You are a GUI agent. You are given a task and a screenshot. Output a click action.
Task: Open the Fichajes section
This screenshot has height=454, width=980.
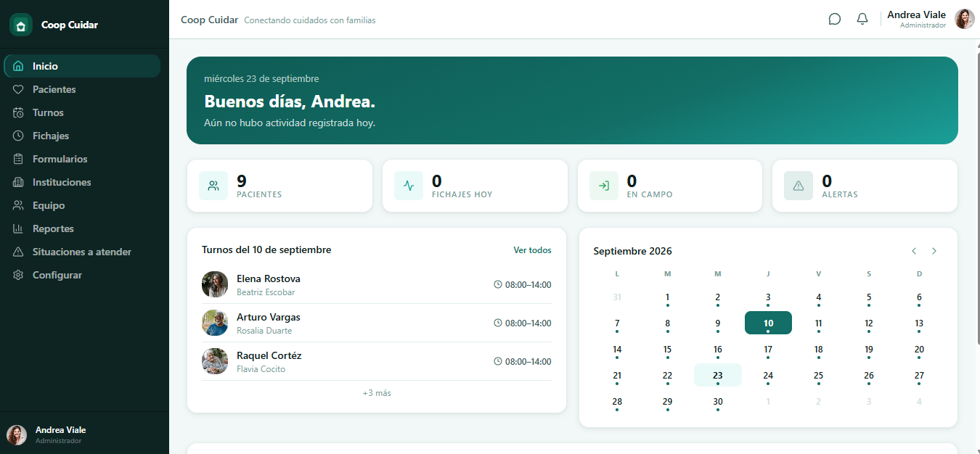82,136
